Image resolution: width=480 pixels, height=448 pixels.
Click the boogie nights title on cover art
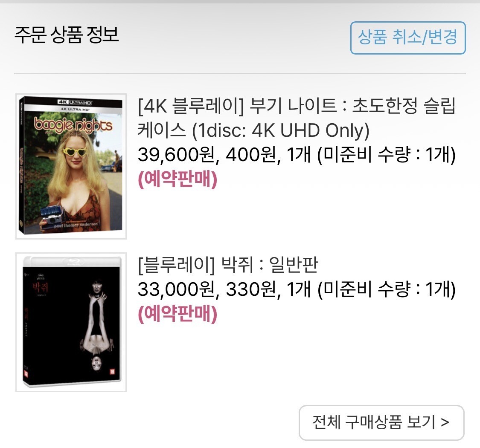pyautogui.click(x=73, y=125)
